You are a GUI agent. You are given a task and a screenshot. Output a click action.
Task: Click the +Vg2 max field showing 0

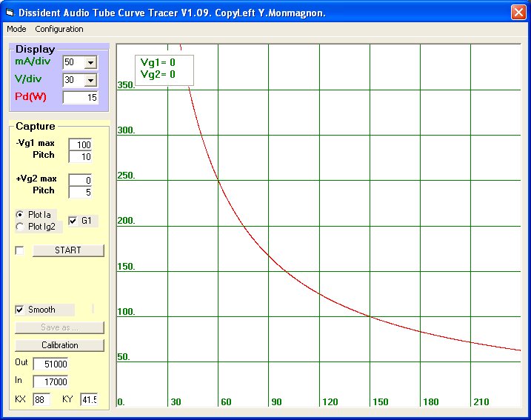(80, 180)
